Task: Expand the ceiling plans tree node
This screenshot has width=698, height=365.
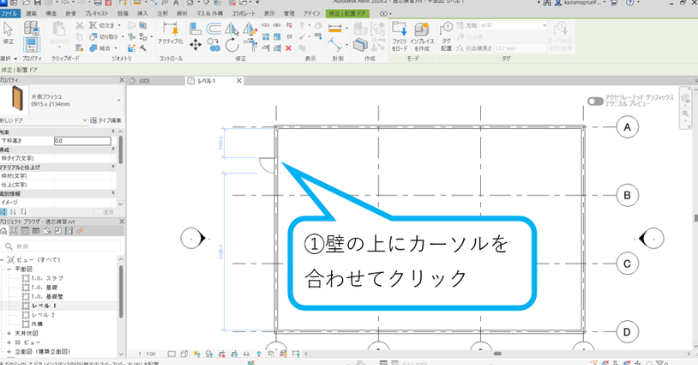Action: pos(9,333)
